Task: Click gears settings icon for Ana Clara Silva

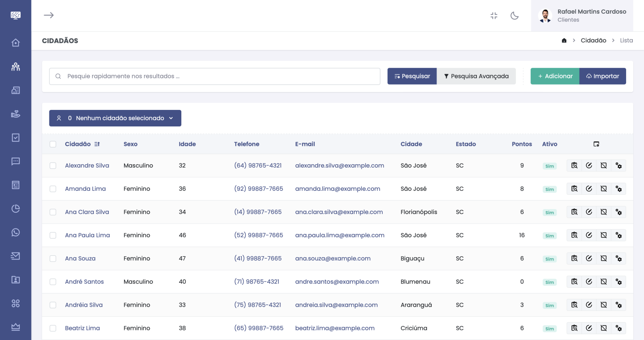Action: click(x=618, y=212)
